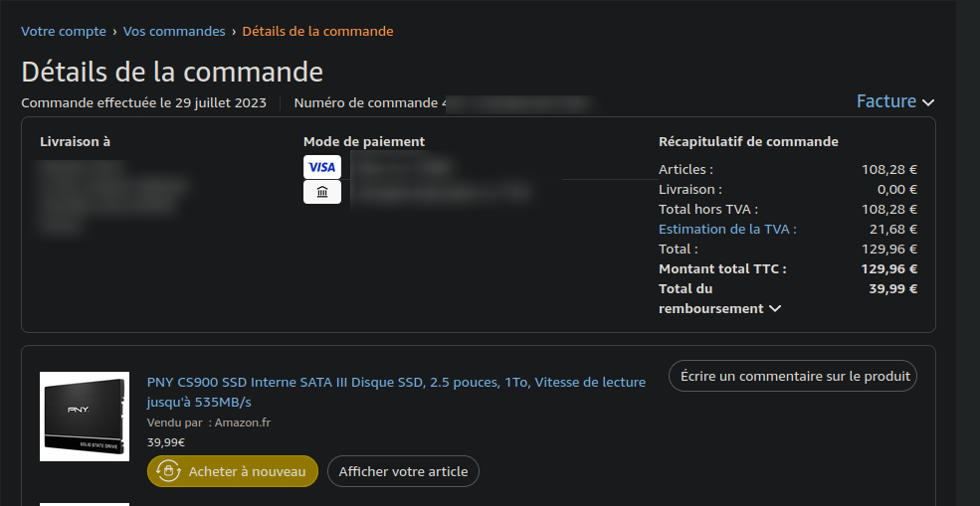
Task: Click the bank account icon
Action: coord(322,192)
